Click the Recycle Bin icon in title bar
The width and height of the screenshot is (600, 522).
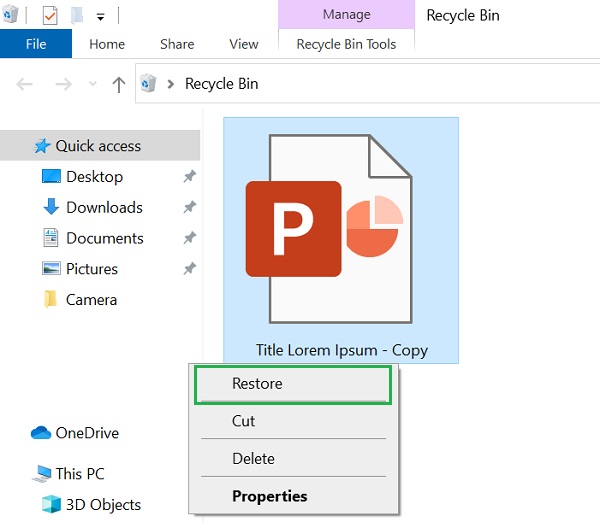(x=10, y=15)
